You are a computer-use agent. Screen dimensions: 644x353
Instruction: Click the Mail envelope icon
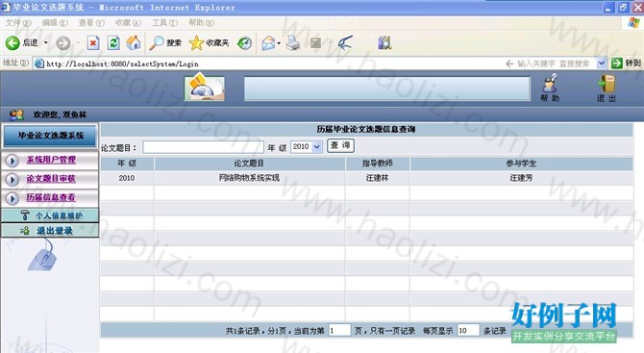(268, 42)
